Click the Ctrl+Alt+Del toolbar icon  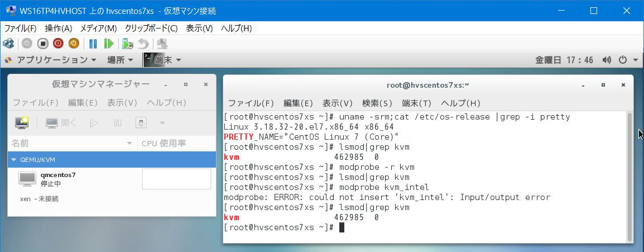[8, 44]
